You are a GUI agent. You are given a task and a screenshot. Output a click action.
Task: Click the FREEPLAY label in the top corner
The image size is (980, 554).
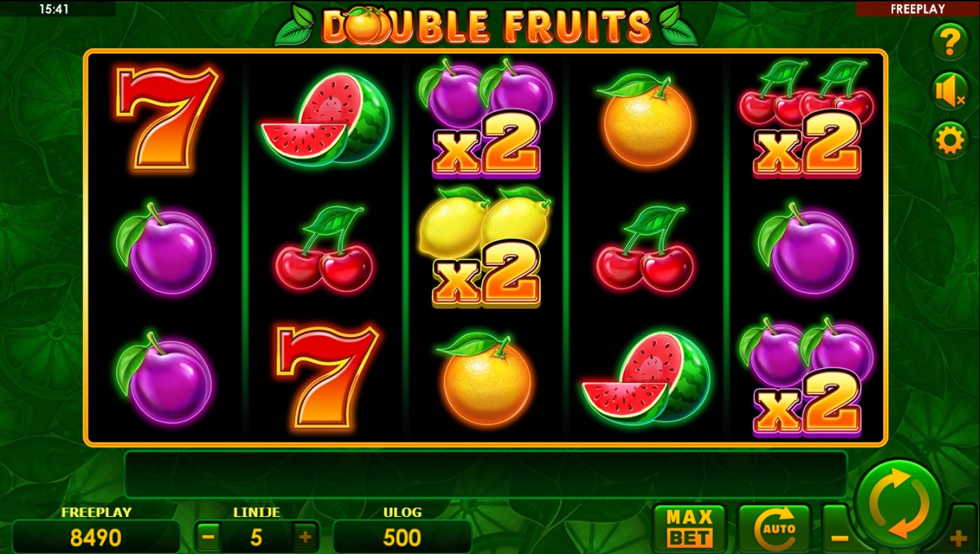[x=917, y=9]
